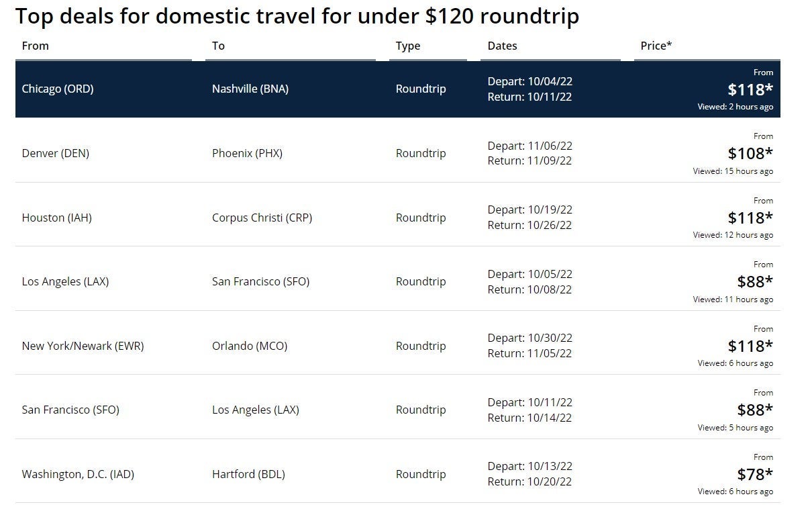
Task: Select the $118 Nashville price
Action: pyautogui.click(x=750, y=89)
